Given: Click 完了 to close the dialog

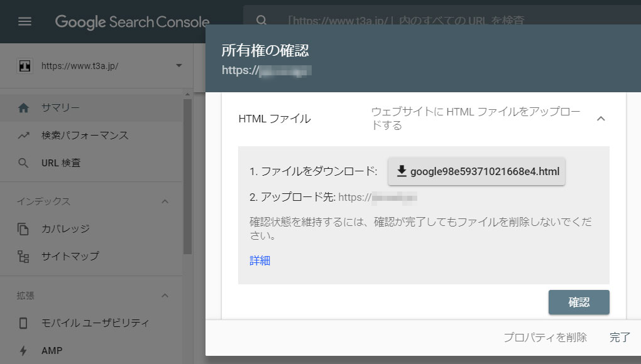Looking at the screenshot, I should 620,338.
